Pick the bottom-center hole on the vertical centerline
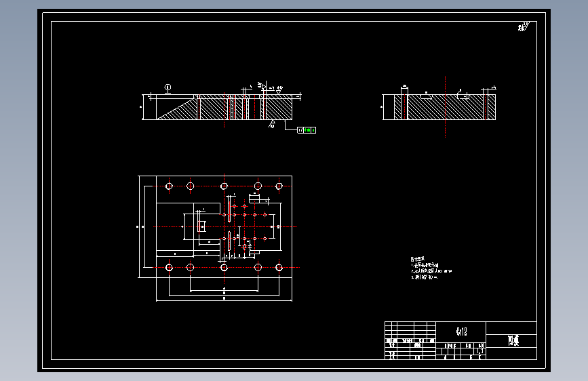Screen dimensions: 588x381 pyautogui.click(x=224, y=267)
